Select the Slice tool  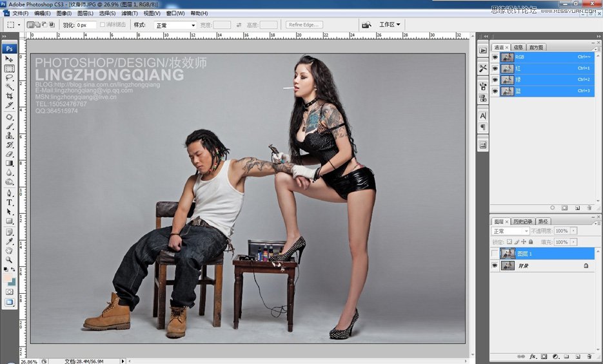[x=9, y=105]
